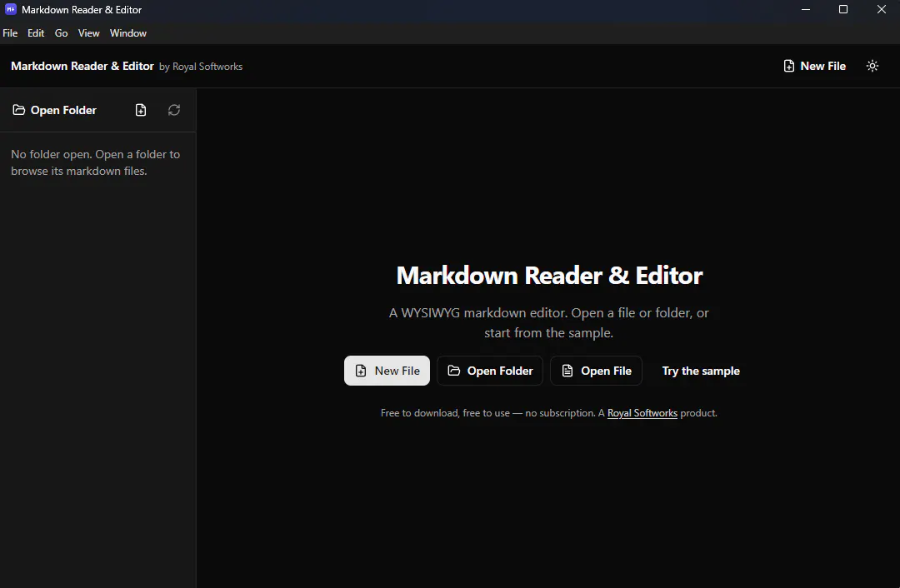This screenshot has width=900, height=588.
Task: Minimize the application window
Action: 806,9
